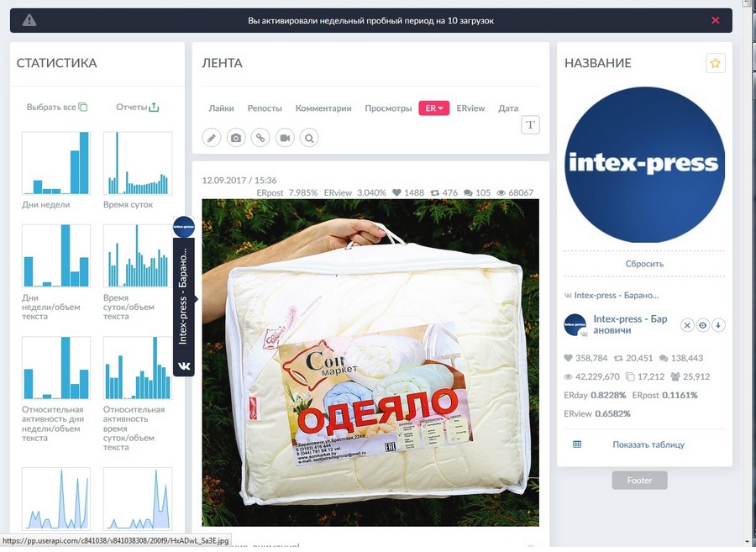This screenshot has height=552, width=756.
Task: Filter feed by photo posts camera icon
Action: [237, 137]
